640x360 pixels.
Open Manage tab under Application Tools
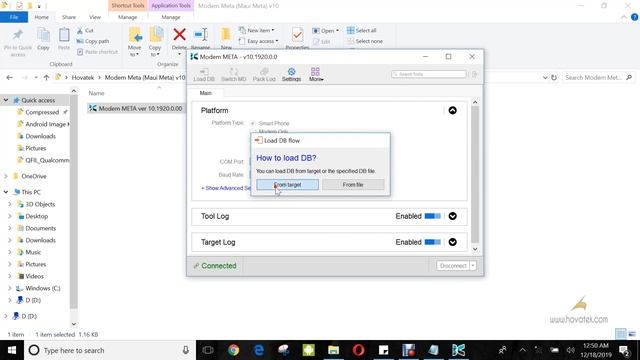coord(171,17)
